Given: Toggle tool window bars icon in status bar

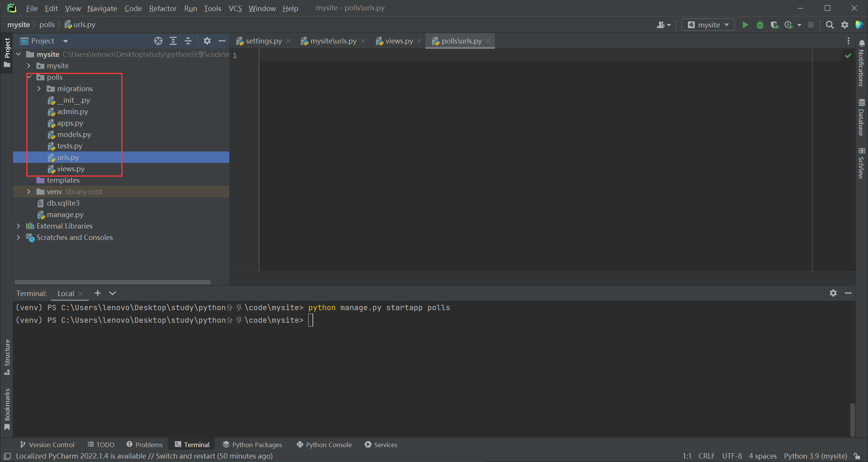Looking at the screenshot, I should tap(7, 456).
